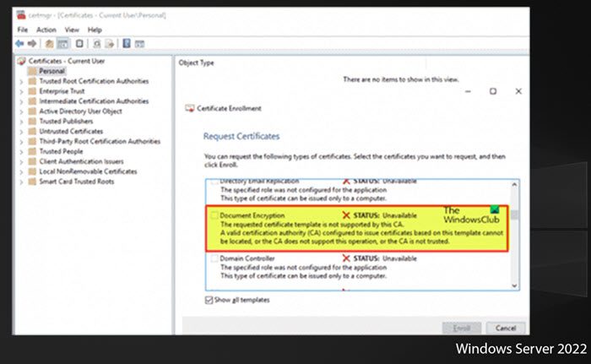Maximize the Certificate Enrollment dialog
Image resolution: width=591 pixels, height=364 pixels.
(x=492, y=91)
